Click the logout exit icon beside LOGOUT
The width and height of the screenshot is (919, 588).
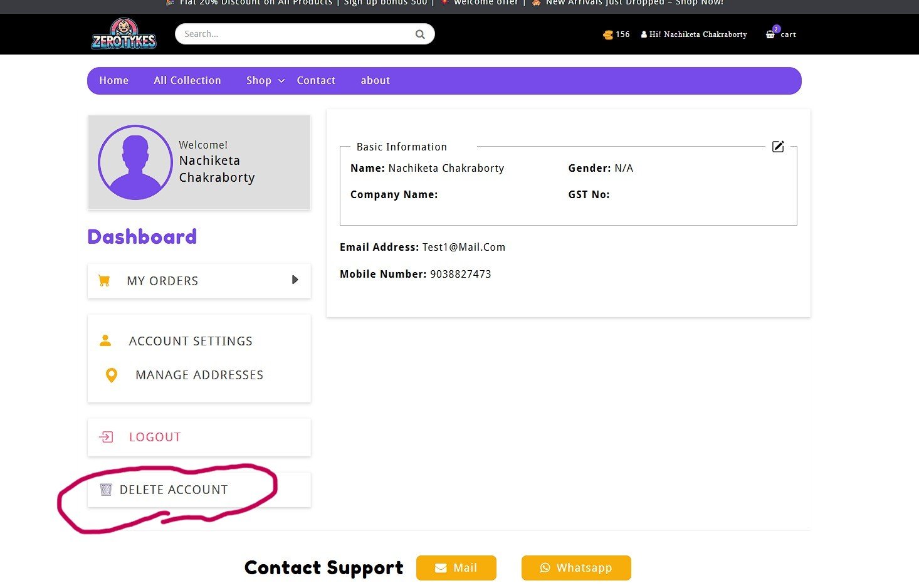tap(106, 436)
